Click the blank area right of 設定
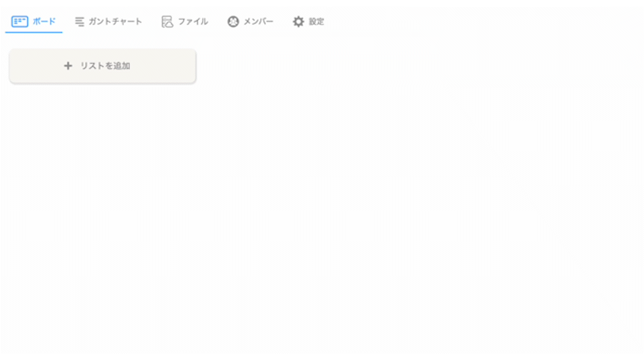This screenshot has height=362, width=644. (x=483, y=22)
